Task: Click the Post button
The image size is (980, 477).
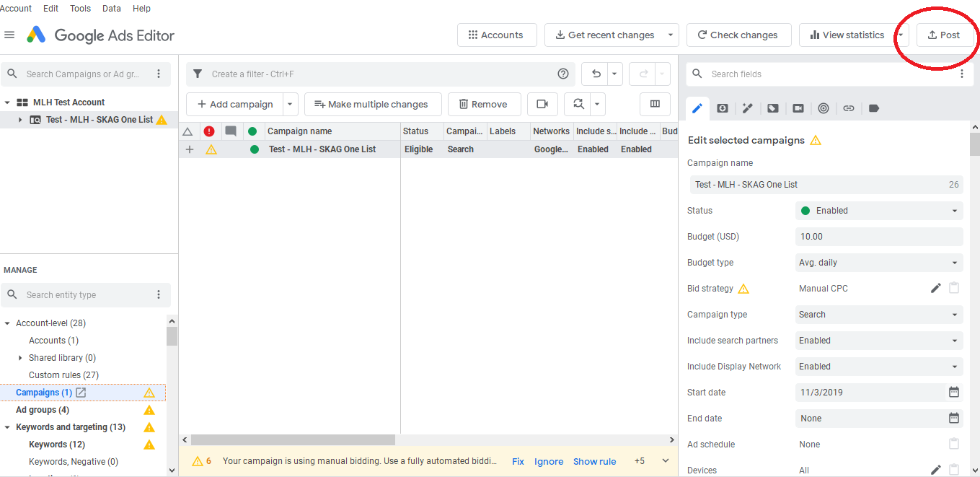Action: [945, 35]
